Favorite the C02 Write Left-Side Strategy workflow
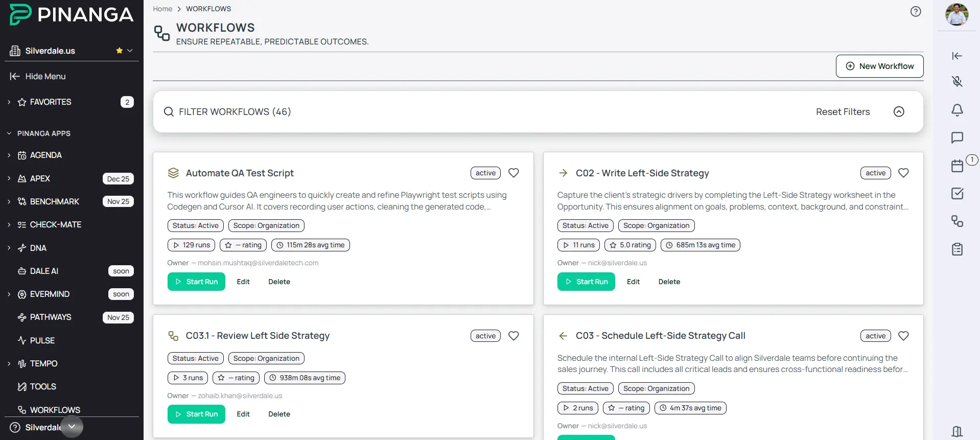Screen dimensions: 980x440 click(x=903, y=173)
